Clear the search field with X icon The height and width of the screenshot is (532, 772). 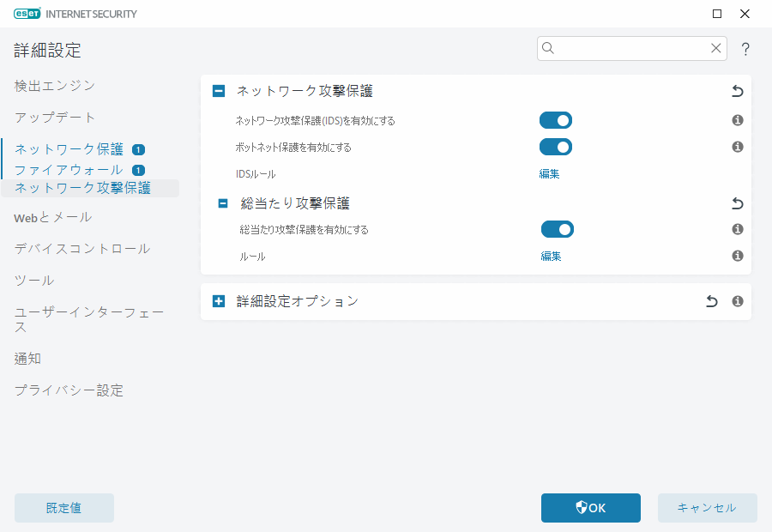tap(715, 49)
